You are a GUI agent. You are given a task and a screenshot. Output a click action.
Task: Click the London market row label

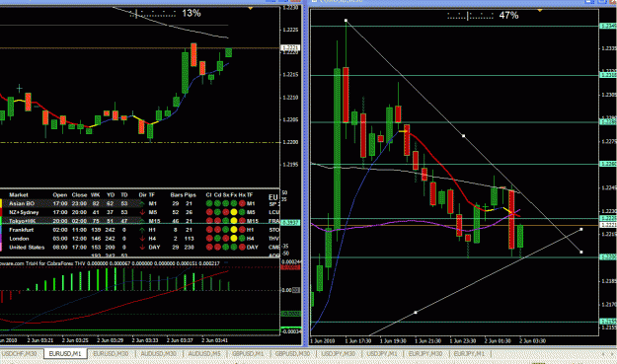click(x=19, y=238)
